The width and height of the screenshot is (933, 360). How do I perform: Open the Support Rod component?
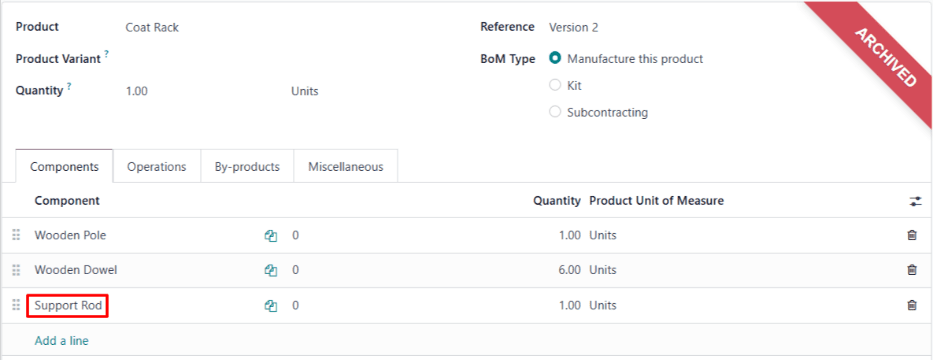click(68, 306)
